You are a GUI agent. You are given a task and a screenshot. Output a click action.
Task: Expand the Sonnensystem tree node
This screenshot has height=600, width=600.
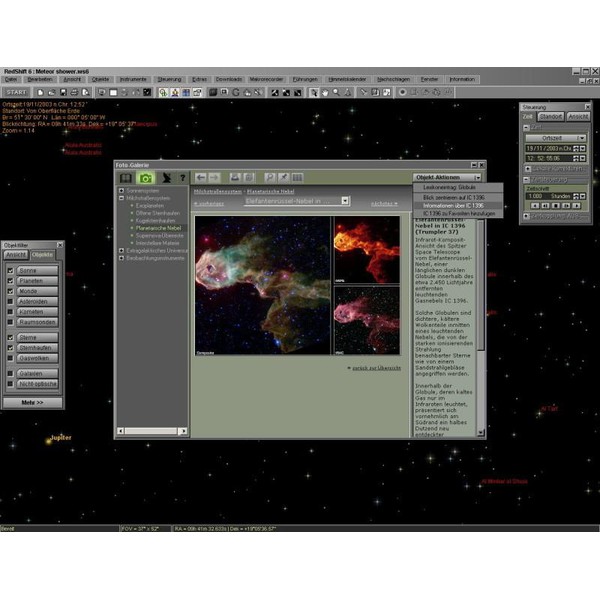(121, 190)
